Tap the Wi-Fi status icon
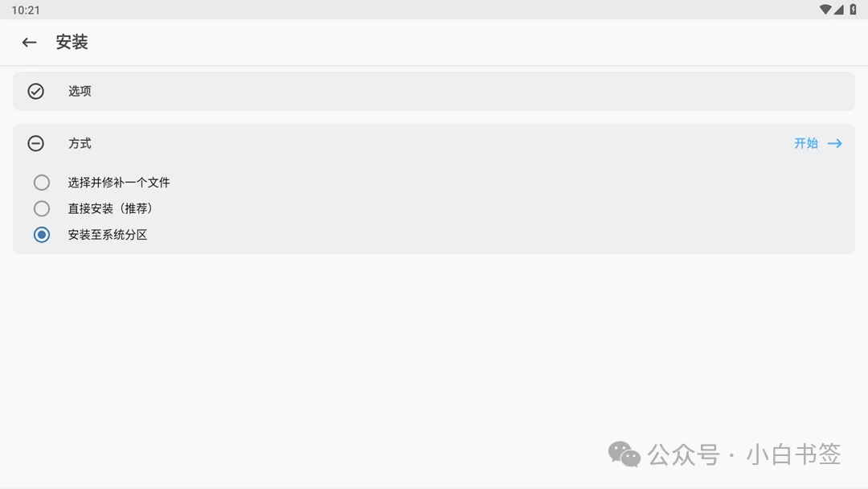This screenshot has height=489, width=868. pyautogui.click(x=825, y=10)
